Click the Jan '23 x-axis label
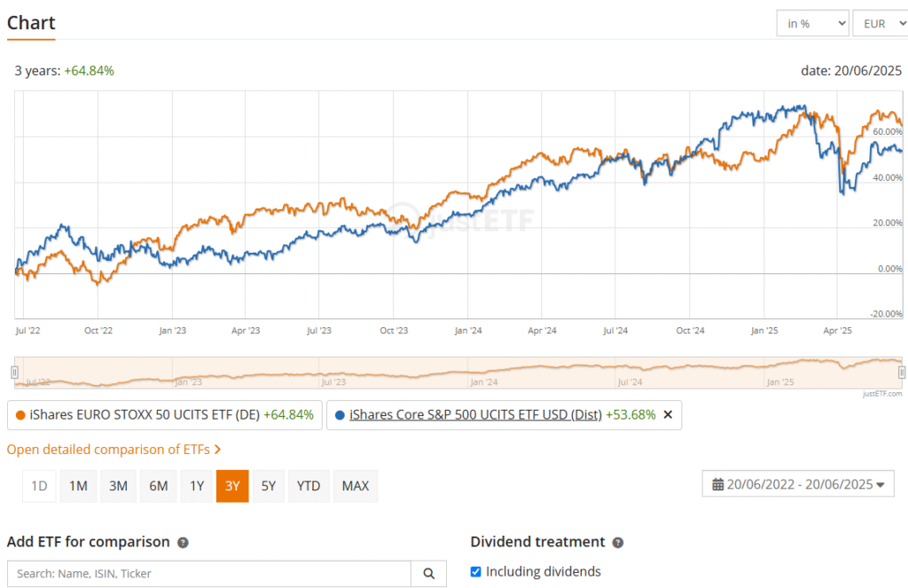This screenshot has height=588, width=908. (x=173, y=330)
